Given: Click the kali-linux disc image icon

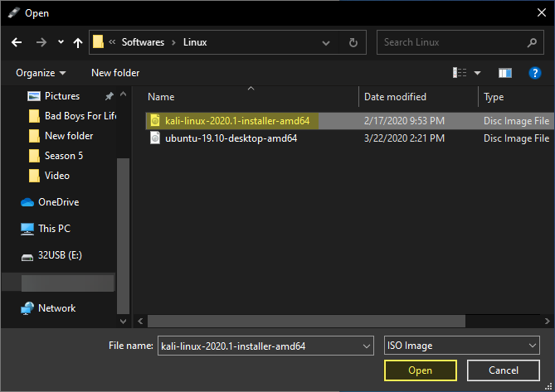Looking at the screenshot, I should 155,120.
